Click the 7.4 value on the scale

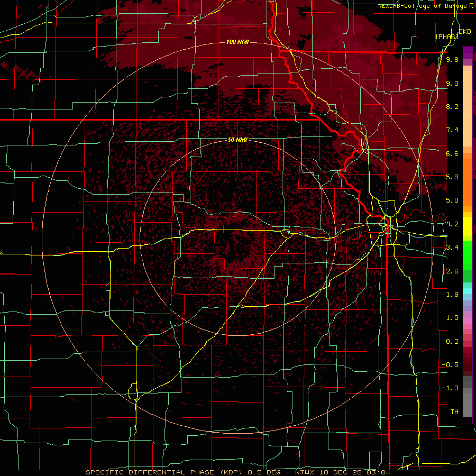coord(452,130)
